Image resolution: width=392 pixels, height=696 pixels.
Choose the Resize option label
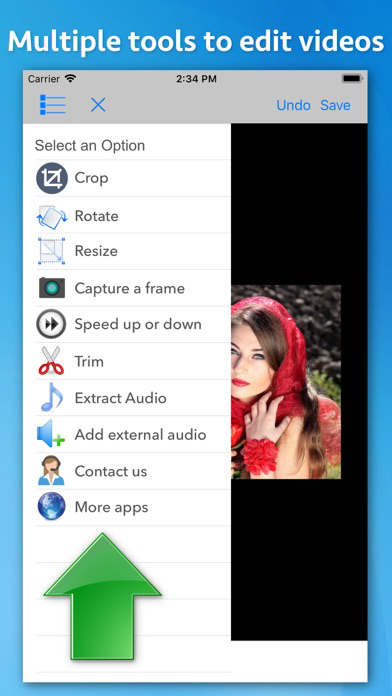(x=96, y=251)
